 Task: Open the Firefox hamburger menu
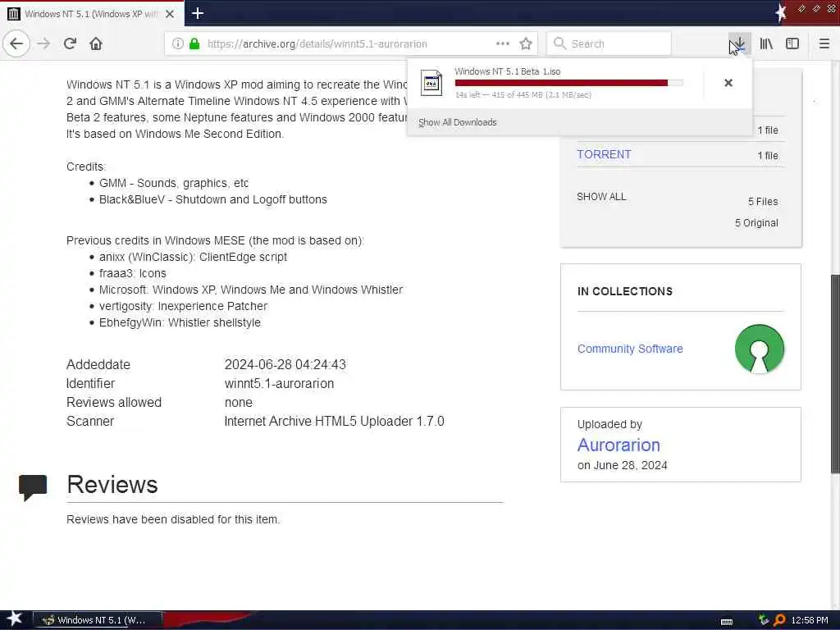tap(824, 43)
